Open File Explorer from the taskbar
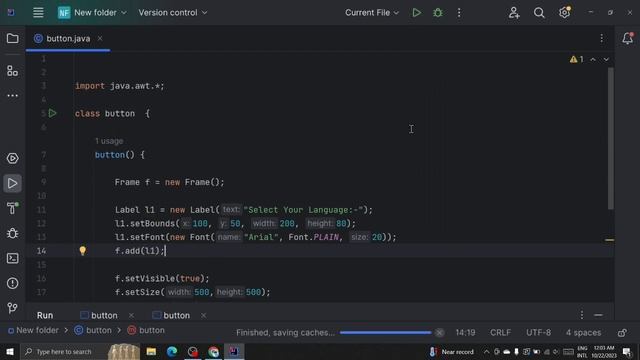 151,351
